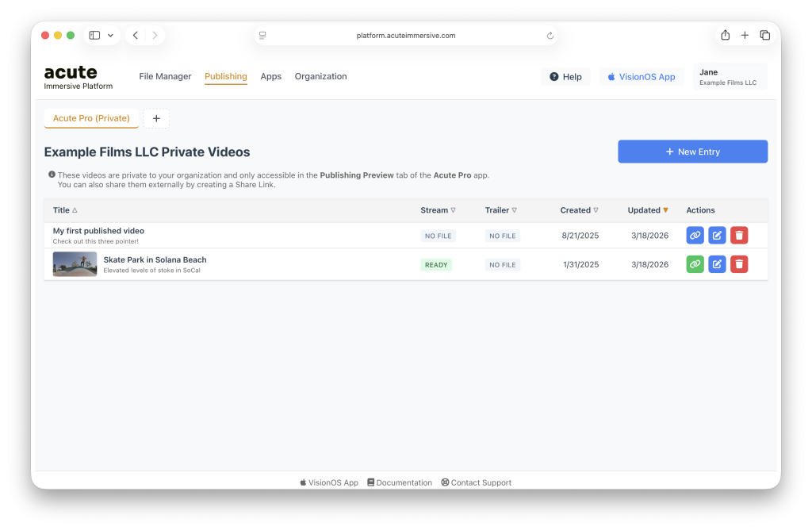Viewport: 812px width, 530px height.
Task: Open the Safari share icon
Action: pos(725,36)
